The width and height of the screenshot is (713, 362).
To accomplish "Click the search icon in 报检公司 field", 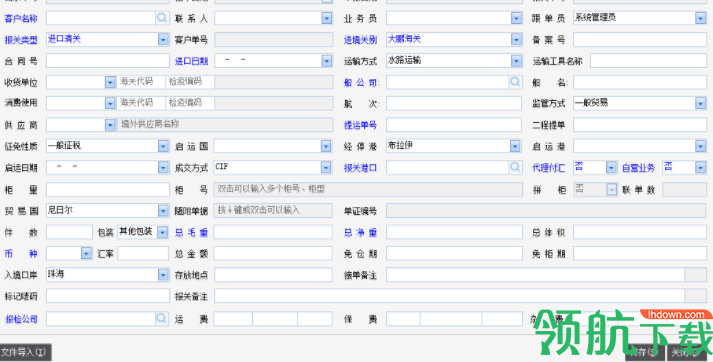I will pos(161,318).
